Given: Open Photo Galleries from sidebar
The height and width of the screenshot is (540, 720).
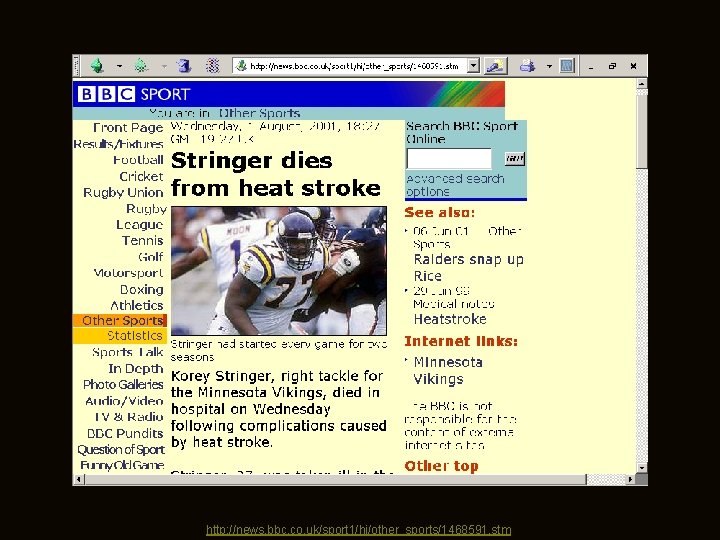Looking at the screenshot, I should click(x=123, y=384).
